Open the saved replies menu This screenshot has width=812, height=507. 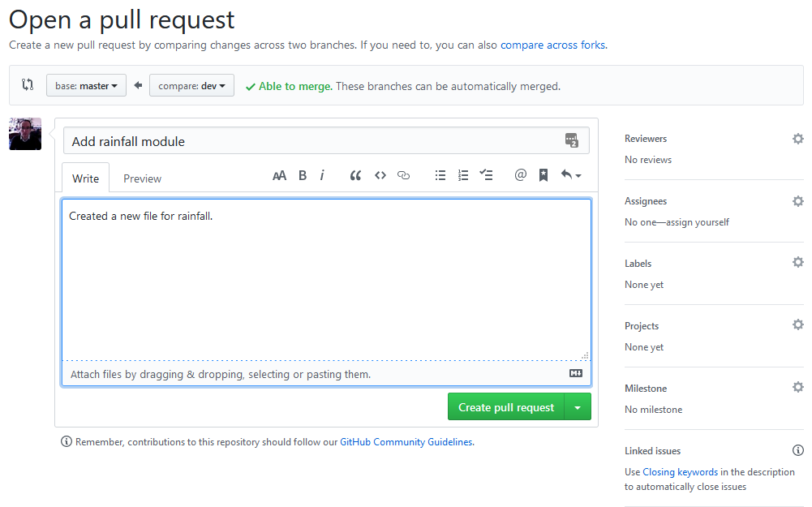tap(569, 174)
